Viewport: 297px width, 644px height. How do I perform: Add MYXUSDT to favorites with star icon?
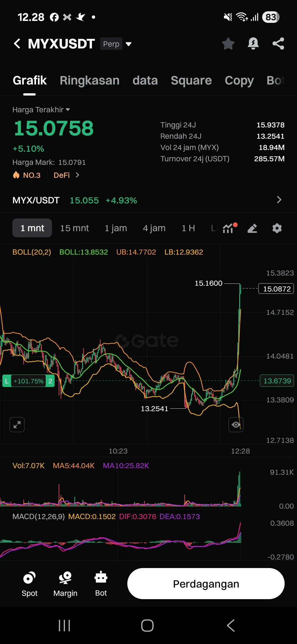tap(228, 43)
